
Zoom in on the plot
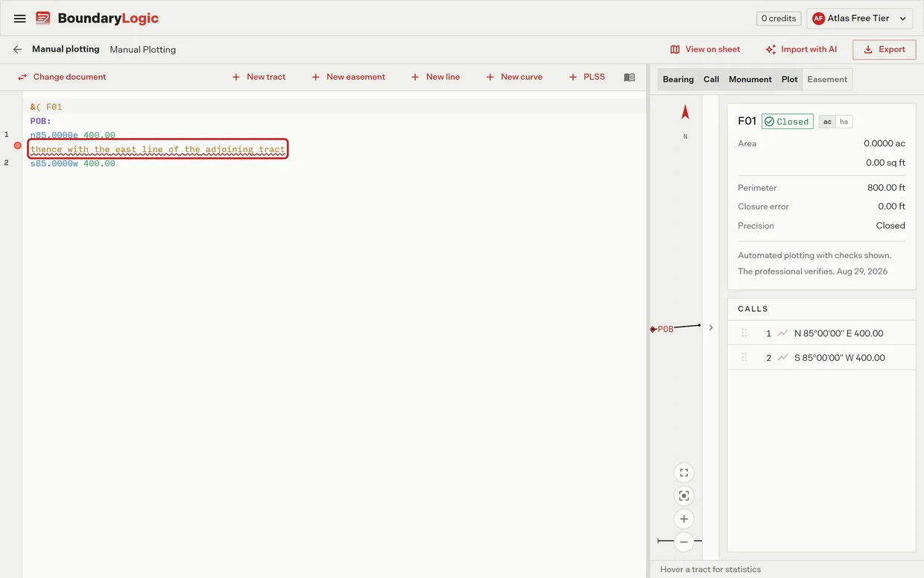point(684,519)
